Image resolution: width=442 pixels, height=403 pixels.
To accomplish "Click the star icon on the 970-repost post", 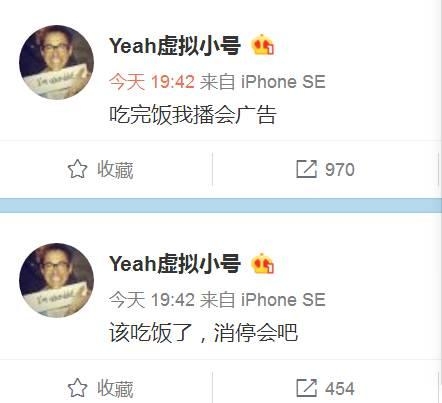I will pyautogui.click(x=77, y=169).
